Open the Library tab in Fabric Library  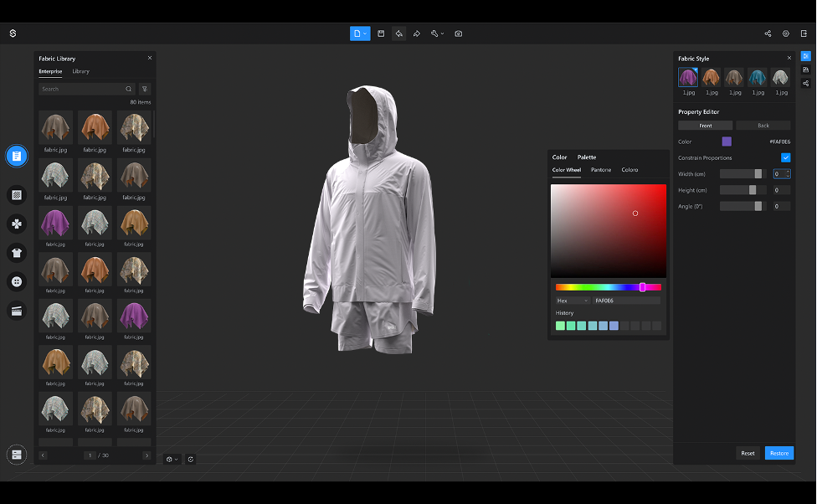tap(80, 71)
